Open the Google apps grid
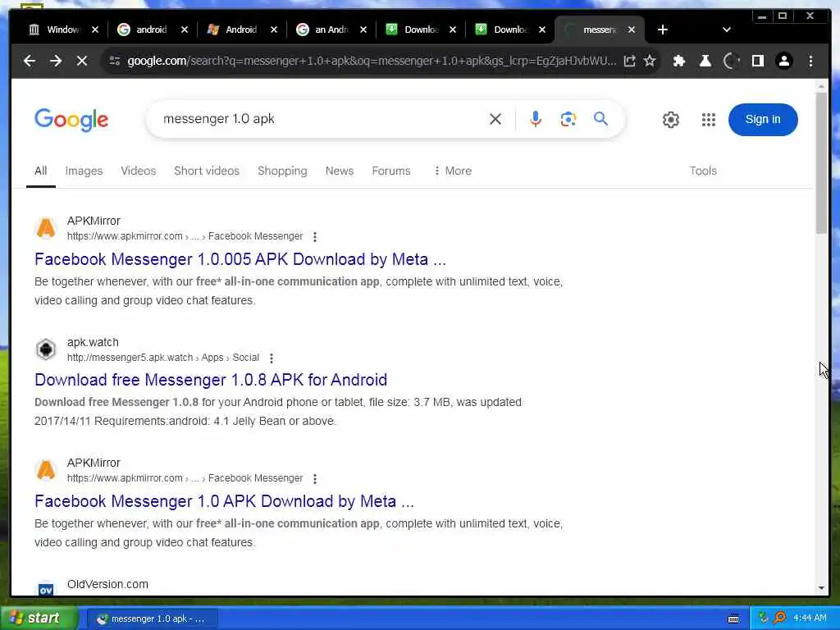This screenshot has width=840, height=630. [709, 120]
